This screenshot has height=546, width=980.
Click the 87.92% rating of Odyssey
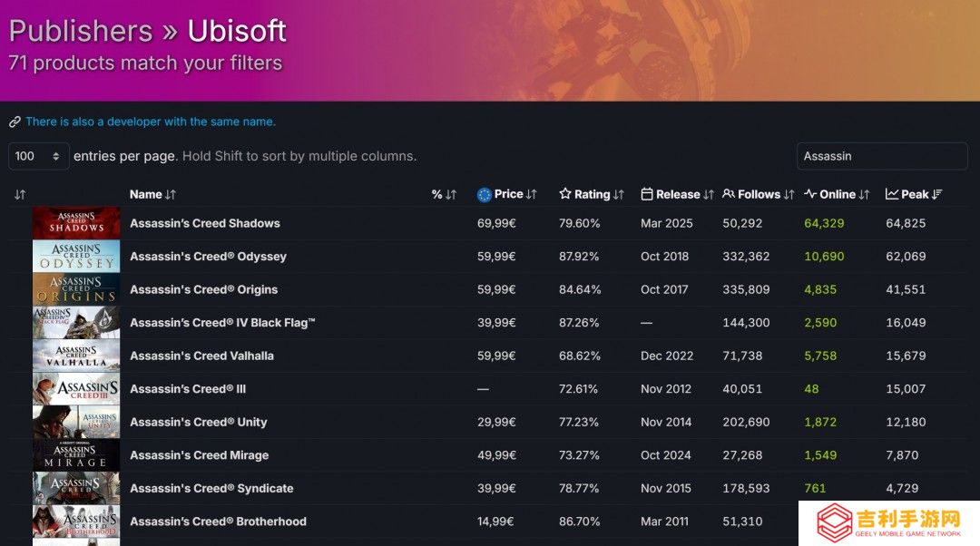click(x=579, y=256)
